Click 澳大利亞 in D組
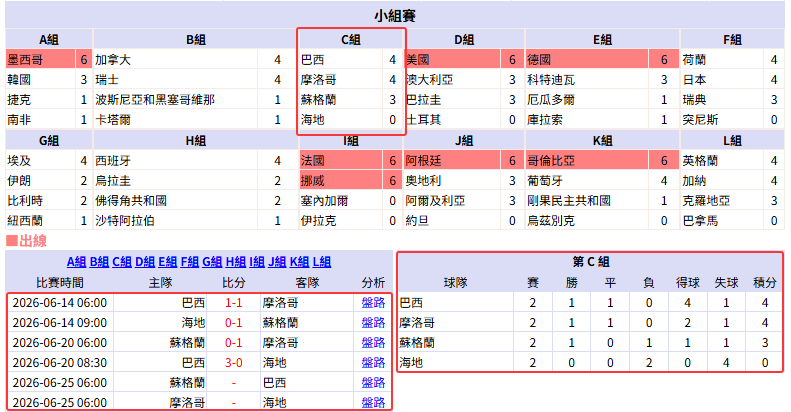This screenshot has height=412, width=791. coord(430,80)
